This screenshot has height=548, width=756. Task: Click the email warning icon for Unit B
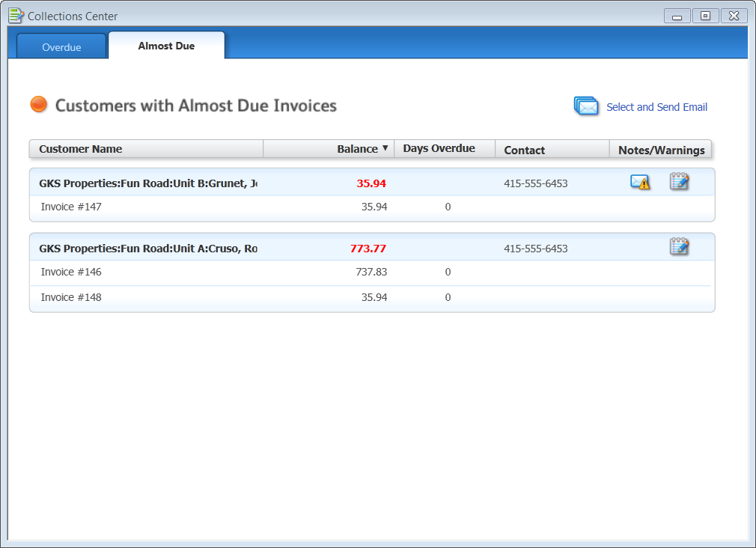click(640, 182)
